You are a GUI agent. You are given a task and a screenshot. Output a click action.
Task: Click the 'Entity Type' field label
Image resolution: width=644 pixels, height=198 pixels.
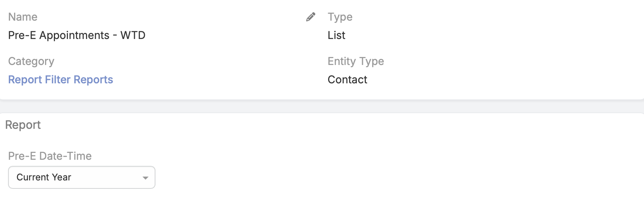[x=356, y=61]
